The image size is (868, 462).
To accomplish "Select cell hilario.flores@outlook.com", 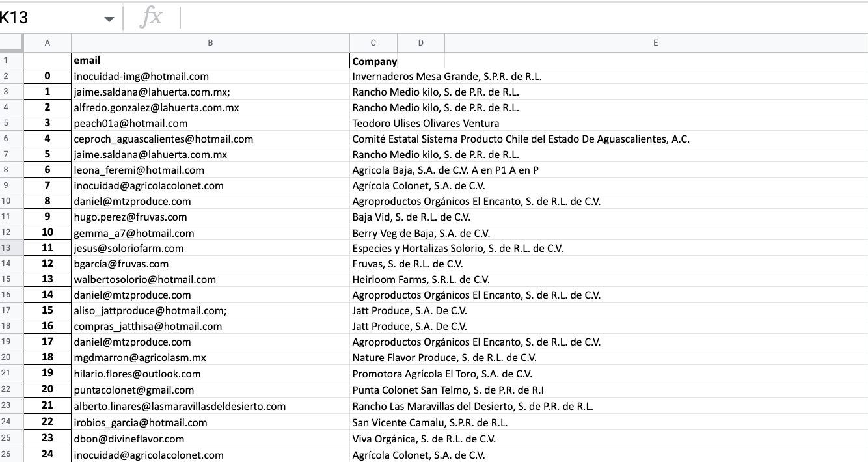I will 210,374.
